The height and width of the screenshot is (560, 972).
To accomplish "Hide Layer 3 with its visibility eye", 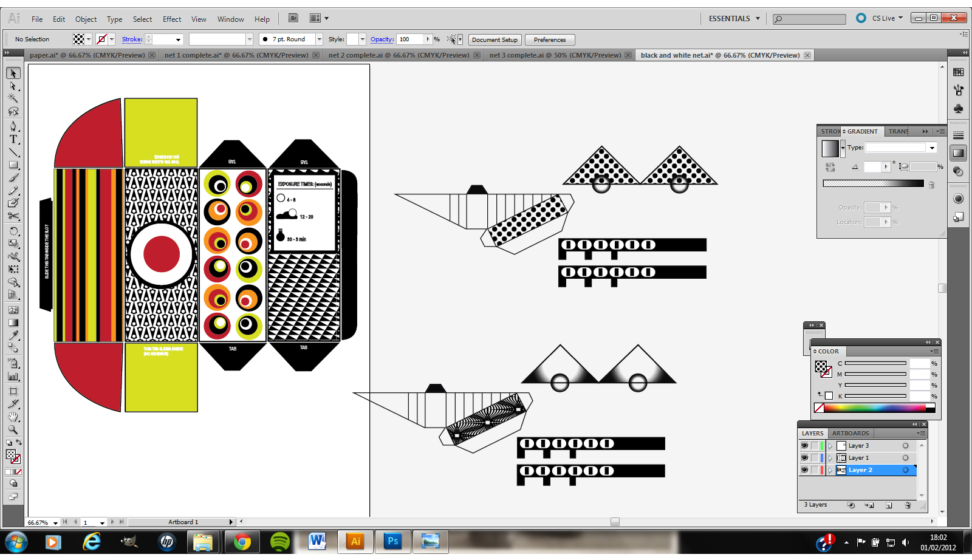I will point(804,445).
